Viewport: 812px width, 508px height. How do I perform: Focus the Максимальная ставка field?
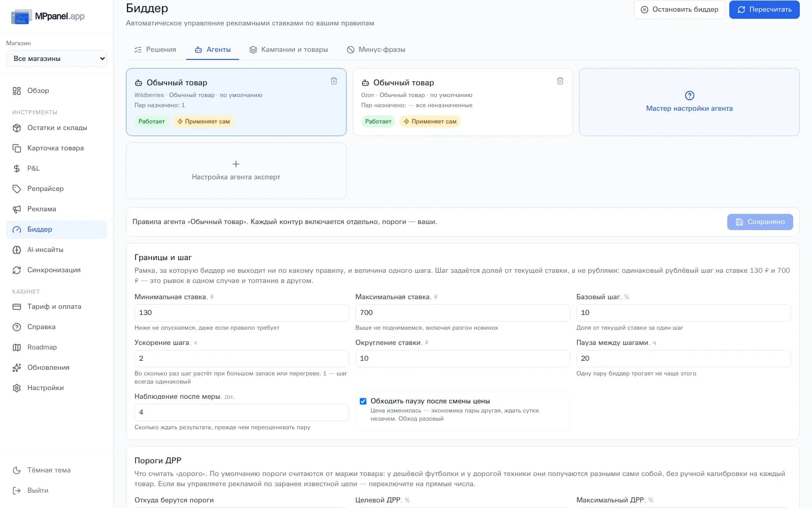coord(462,313)
